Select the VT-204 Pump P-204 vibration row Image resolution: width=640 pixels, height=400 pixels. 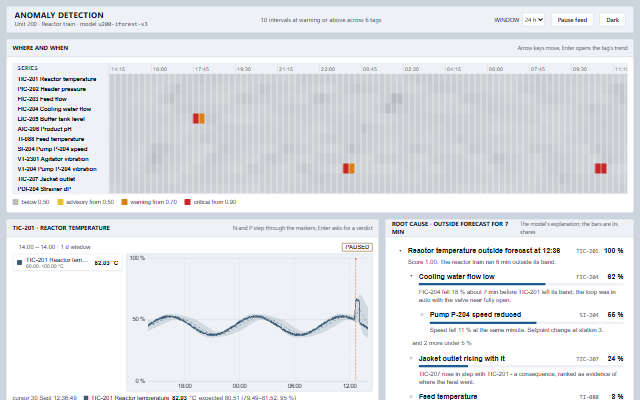pyautogui.click(x=60, y=169)
